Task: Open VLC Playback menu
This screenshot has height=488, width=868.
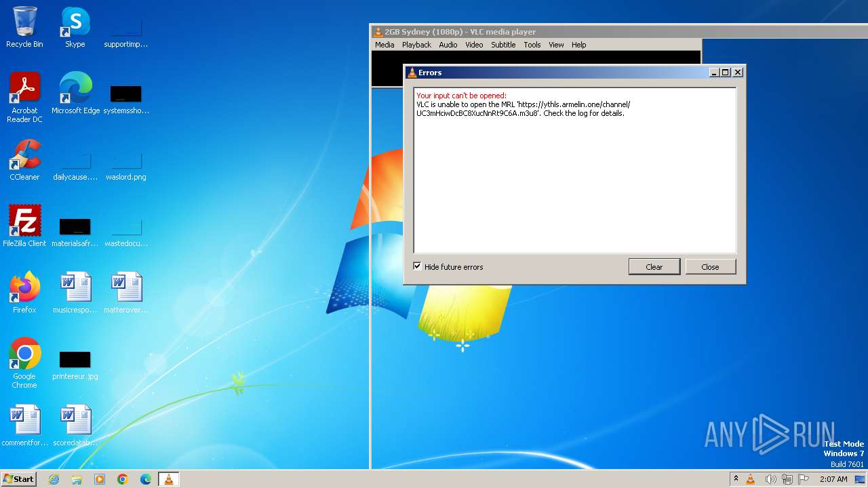Action: click(x=416, y=45)
